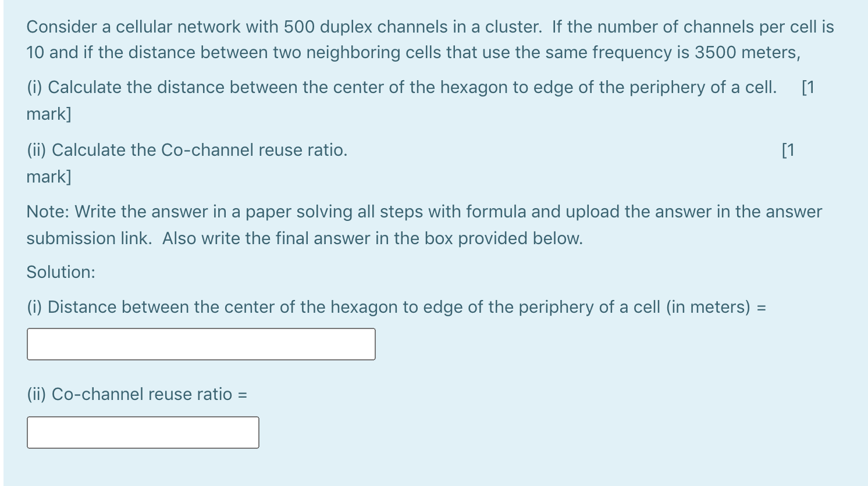Click the 'Solution:' heading text

[x=60, y=271]
